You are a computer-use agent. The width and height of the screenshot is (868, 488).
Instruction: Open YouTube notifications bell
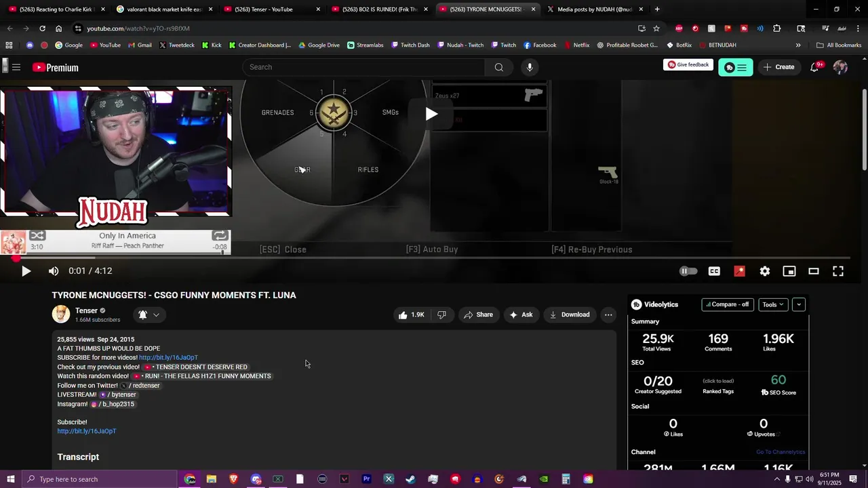[x=814, y=67]
